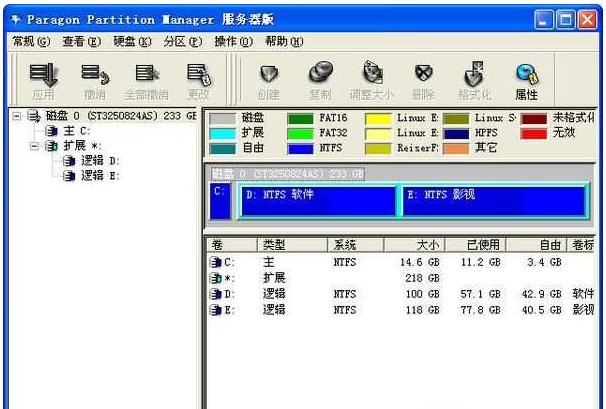Click the 自由 teal legend swatch
Image resolution: width=606 pixels, height=409 pixels.
tap(222, 149)
